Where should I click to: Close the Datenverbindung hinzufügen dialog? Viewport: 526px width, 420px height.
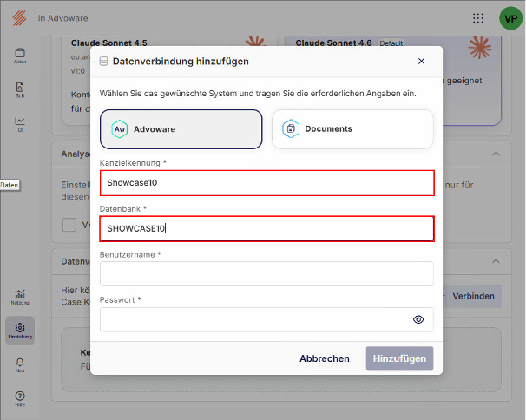pyautogui.click(x=421, y=61)
